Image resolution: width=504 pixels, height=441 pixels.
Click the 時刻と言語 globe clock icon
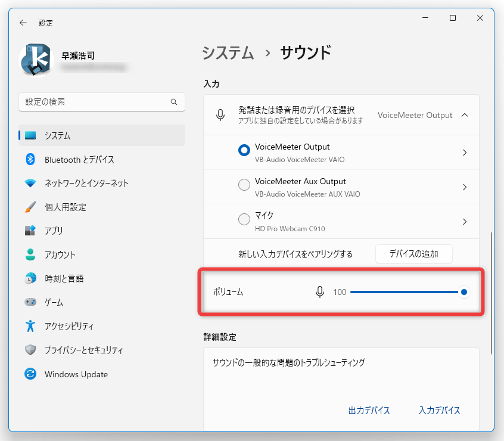[x=30, y=278]
